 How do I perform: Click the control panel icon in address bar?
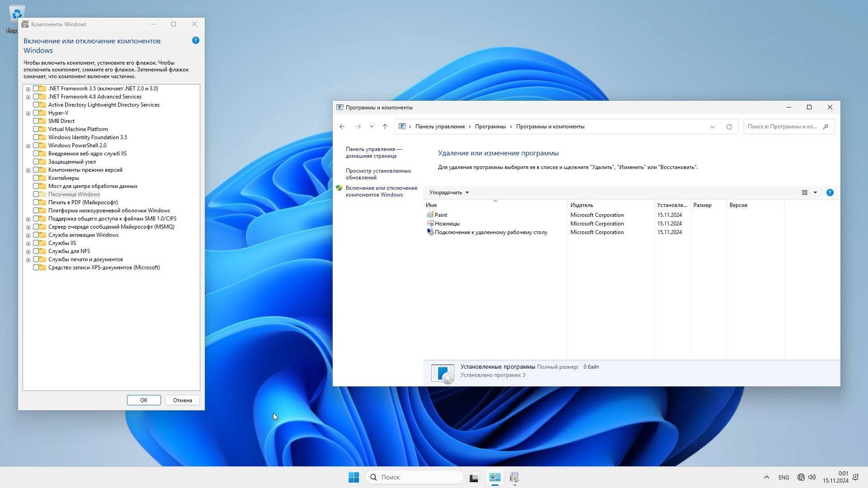click(x=402, y=127)
